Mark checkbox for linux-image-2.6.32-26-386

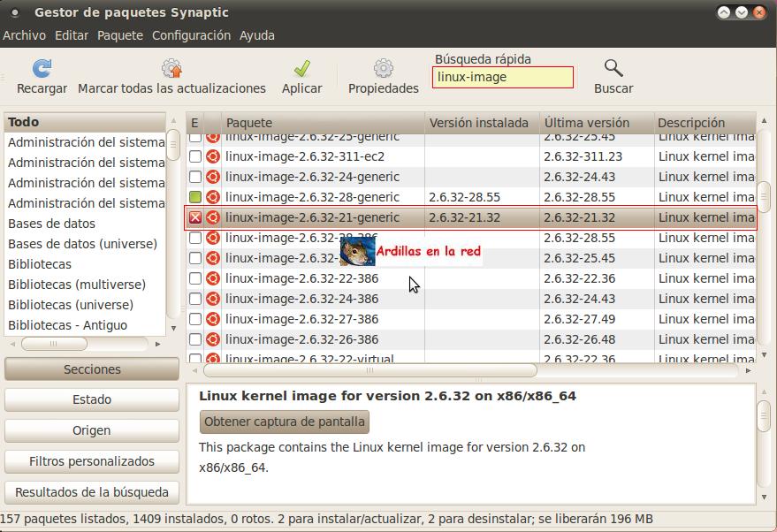coord(195,339)
